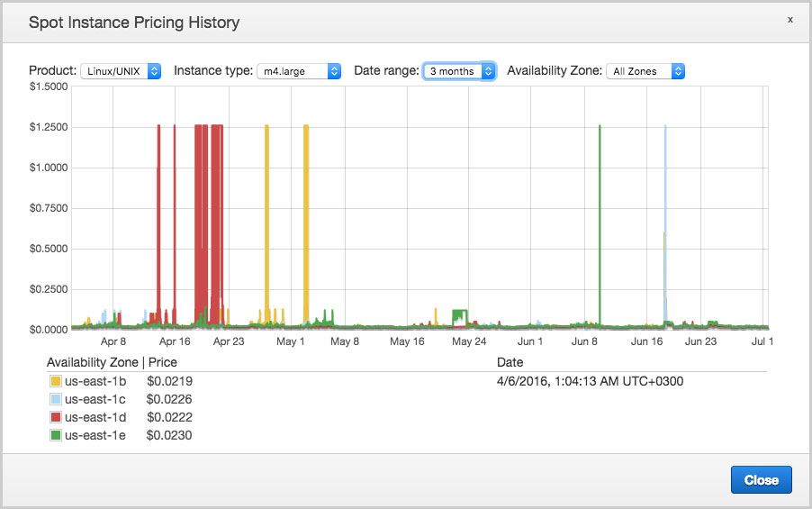Click the green plateau near May 24
This screenshot has height=509, width=812.
460,314
